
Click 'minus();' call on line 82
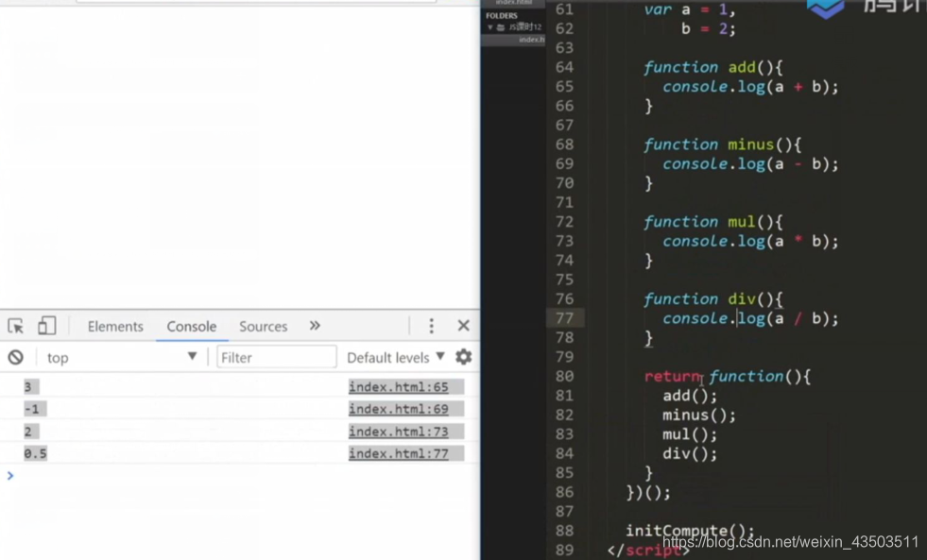tap(699, 416)
